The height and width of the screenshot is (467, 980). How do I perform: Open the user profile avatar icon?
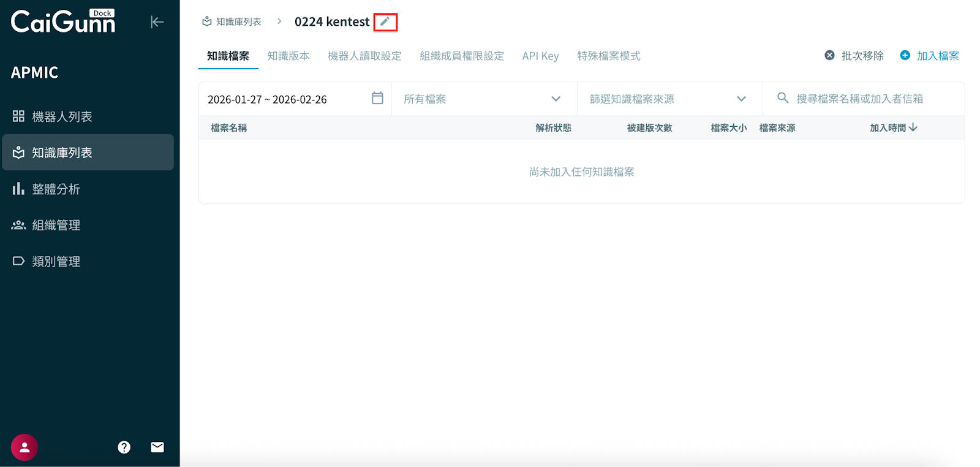[x=24, y=447]
